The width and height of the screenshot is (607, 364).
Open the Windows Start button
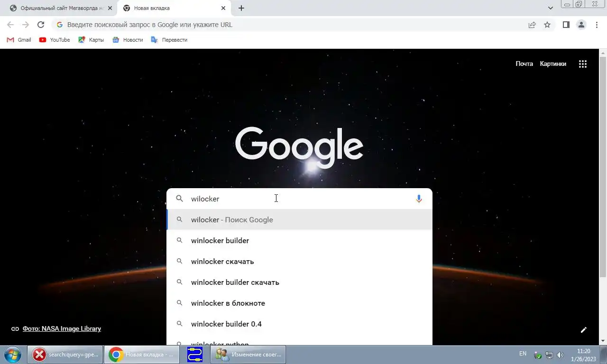[12, 354]
